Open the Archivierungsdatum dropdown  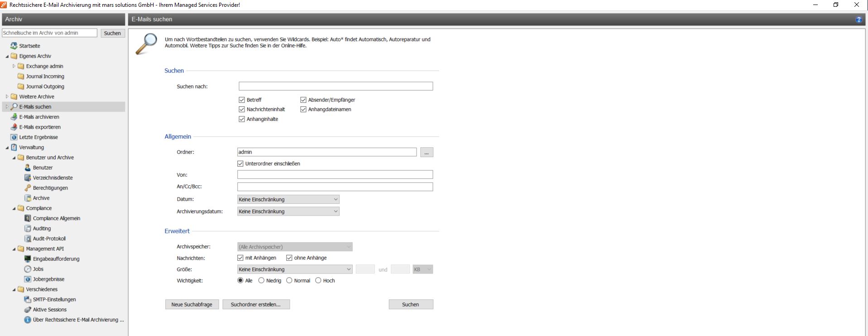[x=288, y=211]
